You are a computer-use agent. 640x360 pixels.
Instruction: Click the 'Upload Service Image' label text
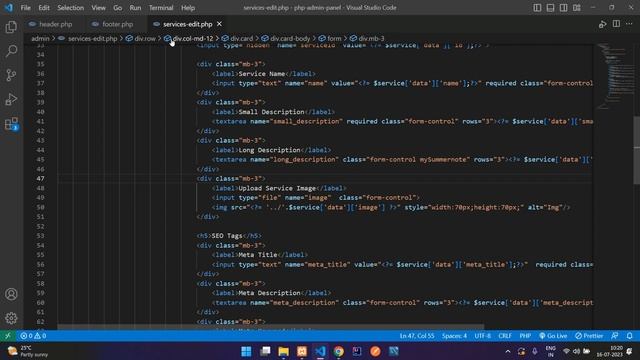277,188
